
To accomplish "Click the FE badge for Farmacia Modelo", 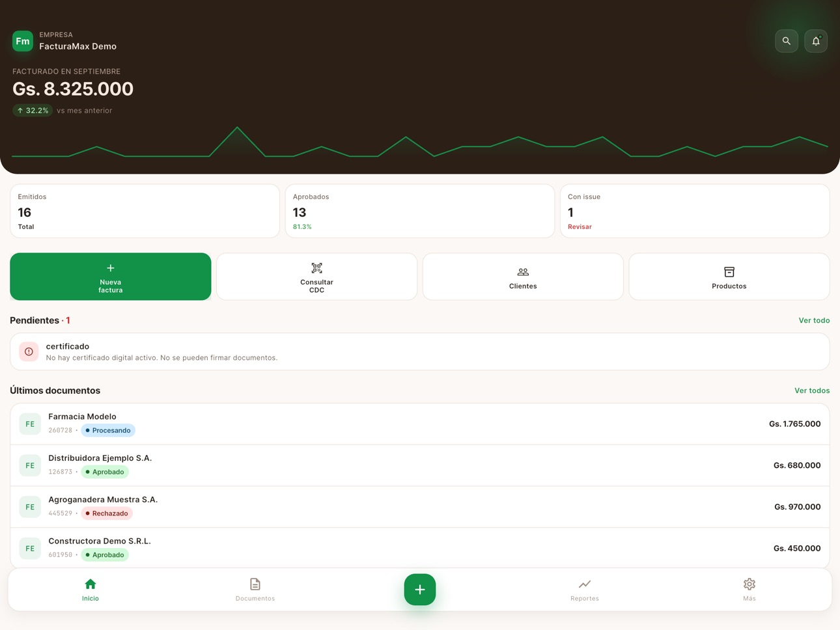I will point(30,424).
